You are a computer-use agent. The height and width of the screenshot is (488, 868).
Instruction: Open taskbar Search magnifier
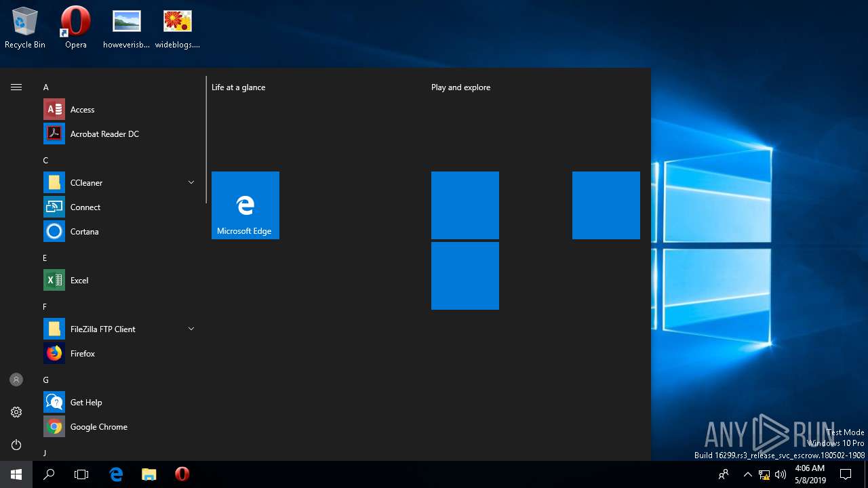click(49, 474)
